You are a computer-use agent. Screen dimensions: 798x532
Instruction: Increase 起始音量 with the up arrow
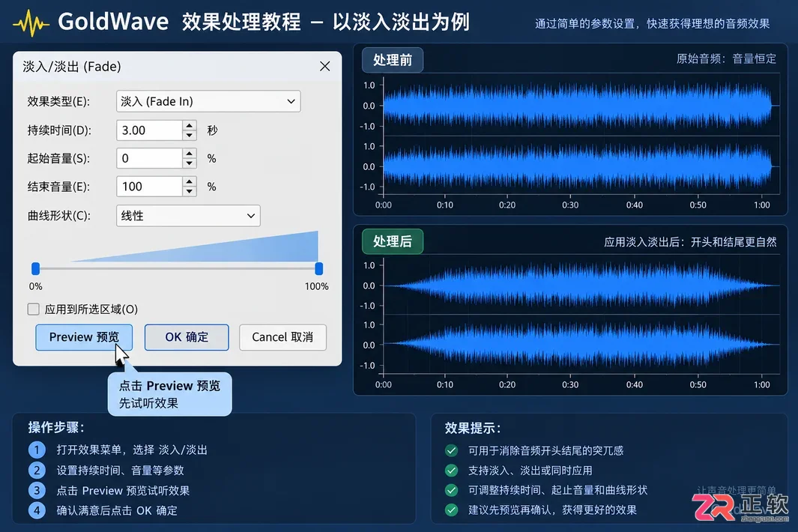(190, 154)
